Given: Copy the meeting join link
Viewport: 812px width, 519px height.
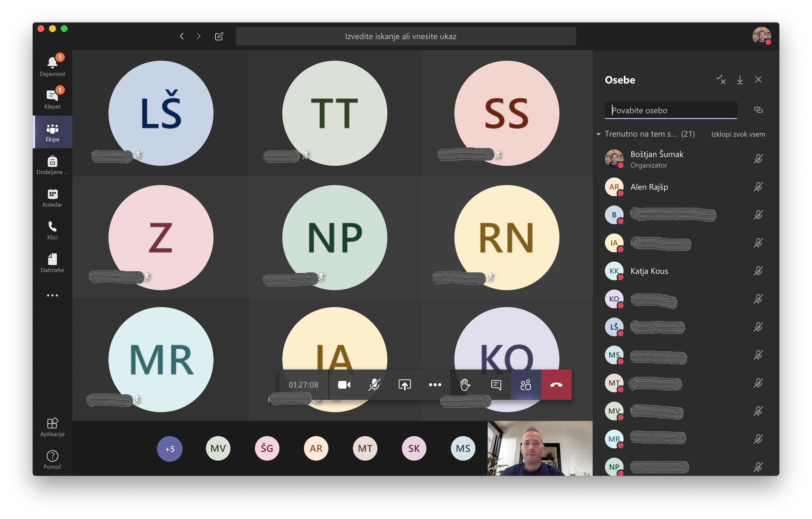Looking at the screenshot, I should [x=758, y=110].
